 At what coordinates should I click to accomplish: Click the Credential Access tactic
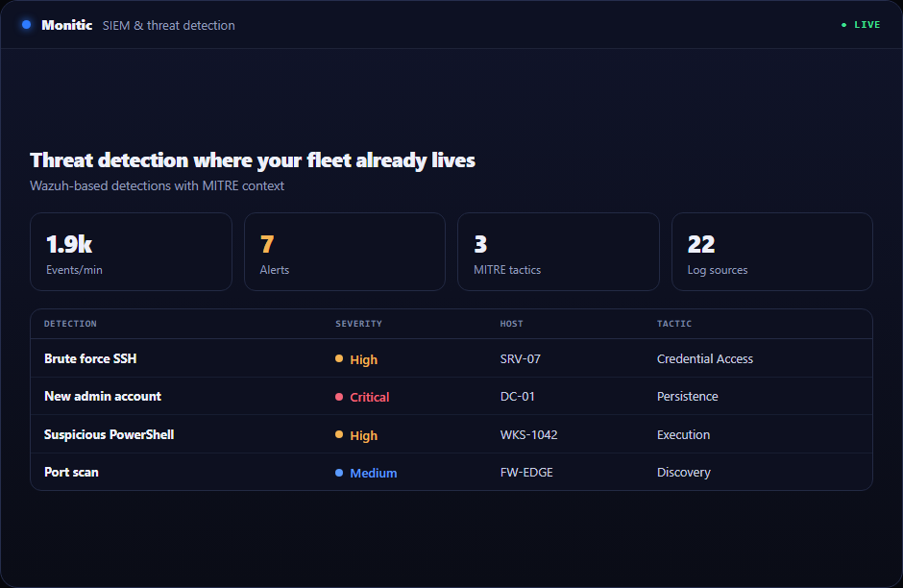point(705,358)
